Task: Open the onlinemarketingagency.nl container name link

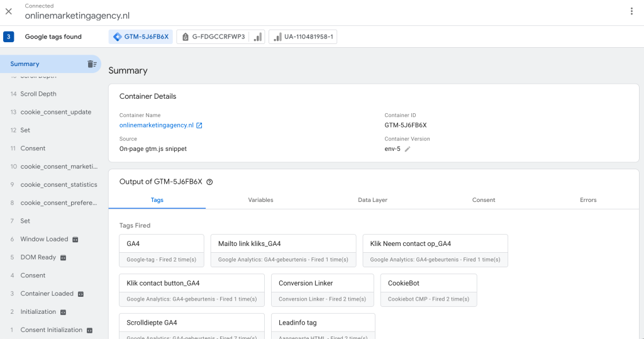Action: tap(157, 125)
